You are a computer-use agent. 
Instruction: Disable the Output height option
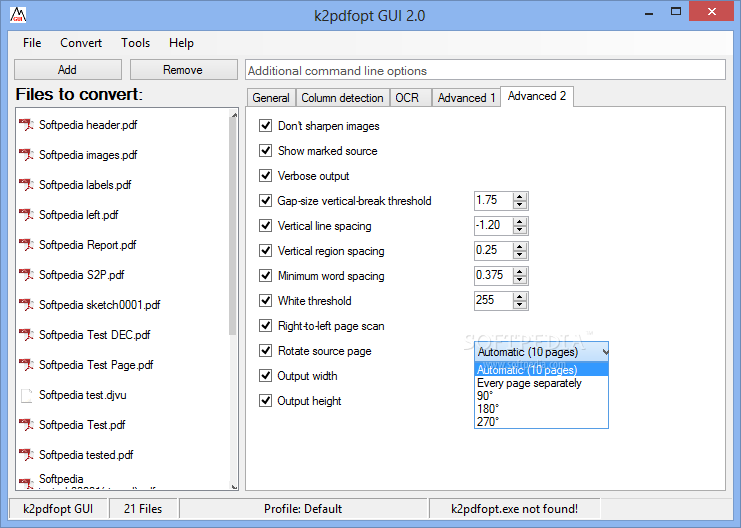pyautogui.click(x=266, y=401)
